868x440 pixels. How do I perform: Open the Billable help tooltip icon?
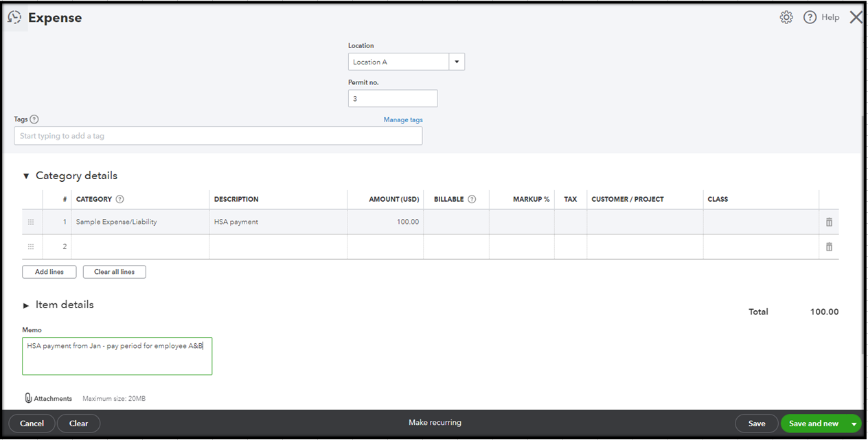click(472, 199)
